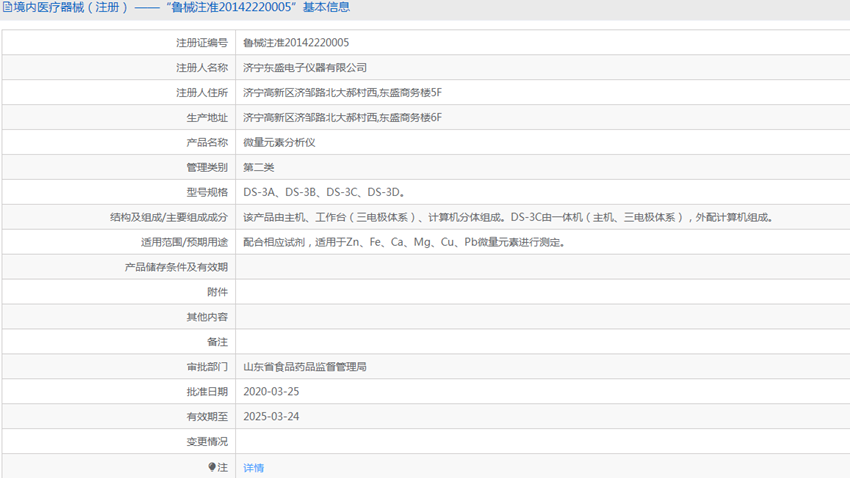The image size is (850, 478).
Task: Click the page title 境内医疗器械(注册)基本信息
Action: pos(176,7)
